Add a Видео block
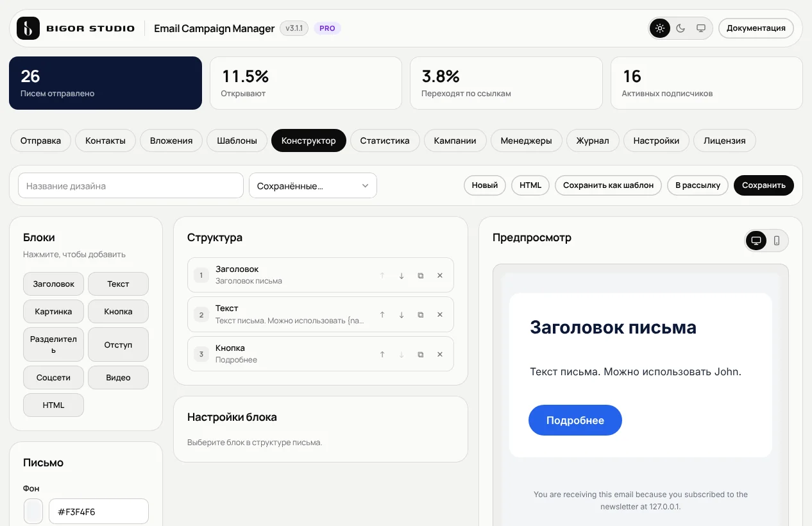 pos(118,377)
